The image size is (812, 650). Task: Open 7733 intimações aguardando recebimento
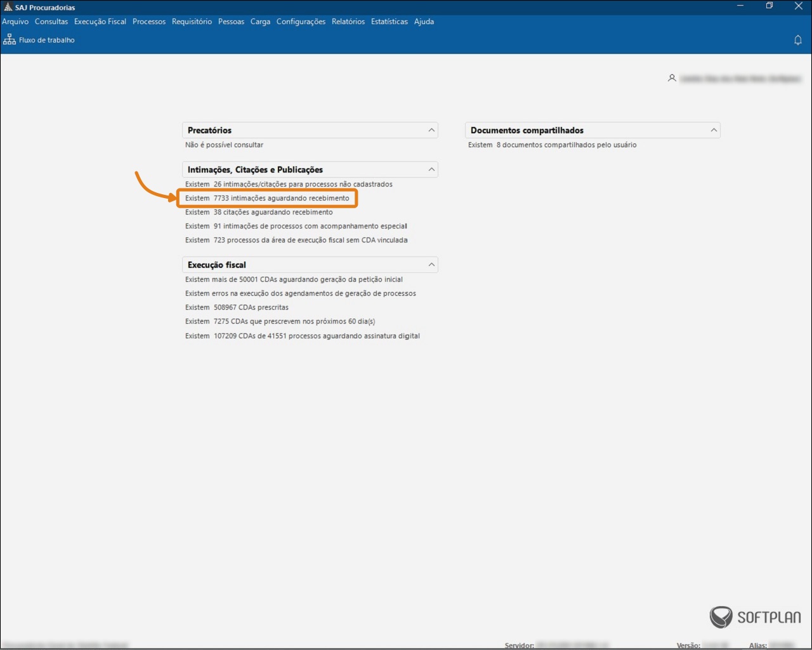280,198
